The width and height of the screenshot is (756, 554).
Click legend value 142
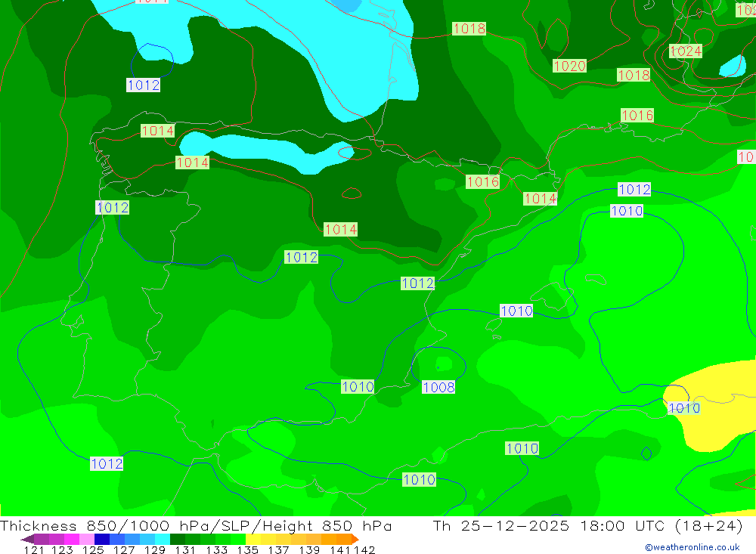[364, 549]
